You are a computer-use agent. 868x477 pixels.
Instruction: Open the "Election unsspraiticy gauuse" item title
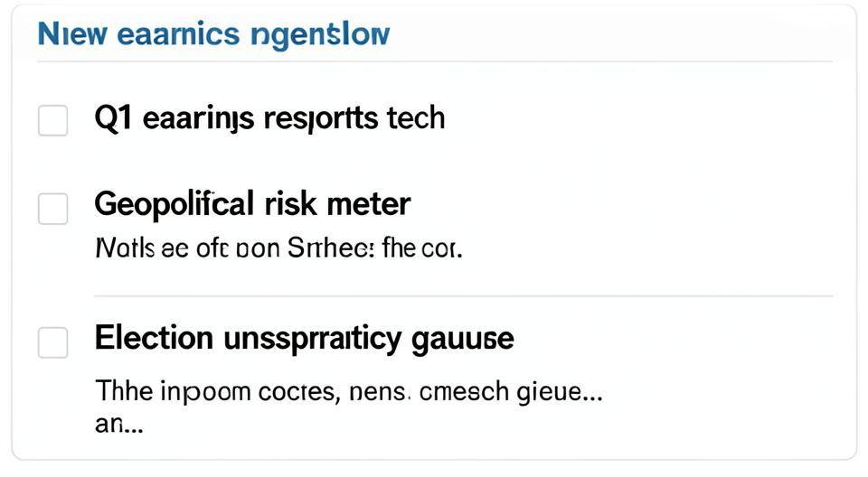304,339
